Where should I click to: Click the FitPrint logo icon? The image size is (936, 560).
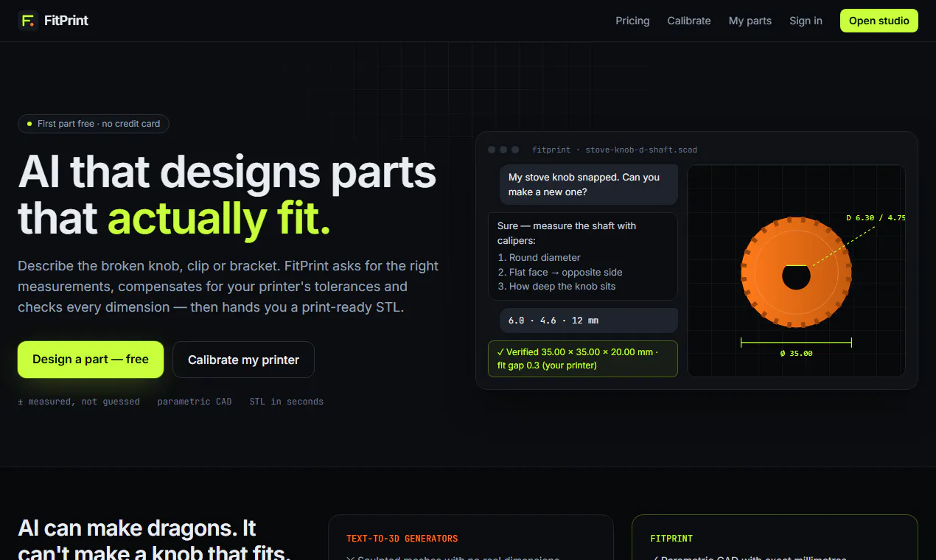tap(28, 21)
